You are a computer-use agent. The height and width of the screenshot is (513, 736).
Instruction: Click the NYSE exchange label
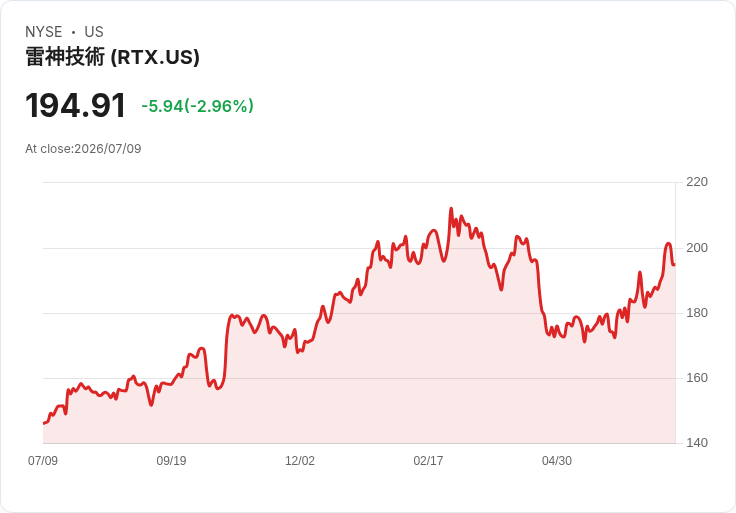point(44,32)
